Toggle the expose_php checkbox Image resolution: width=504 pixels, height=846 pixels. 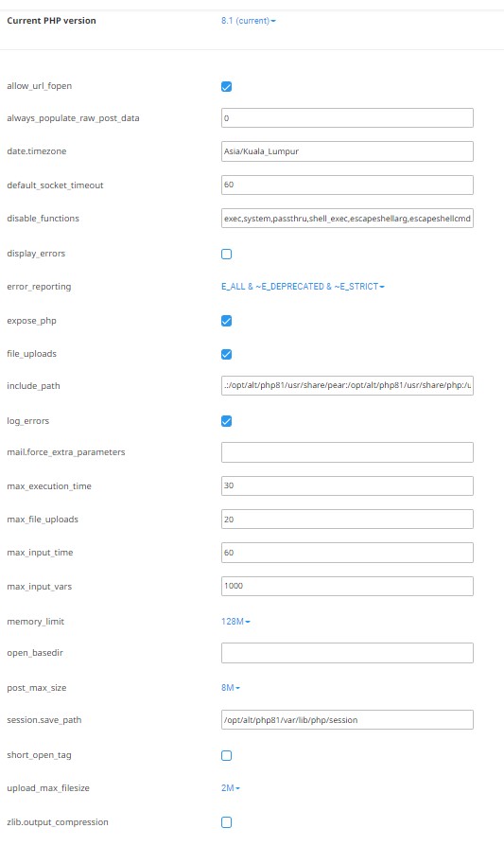226,321
